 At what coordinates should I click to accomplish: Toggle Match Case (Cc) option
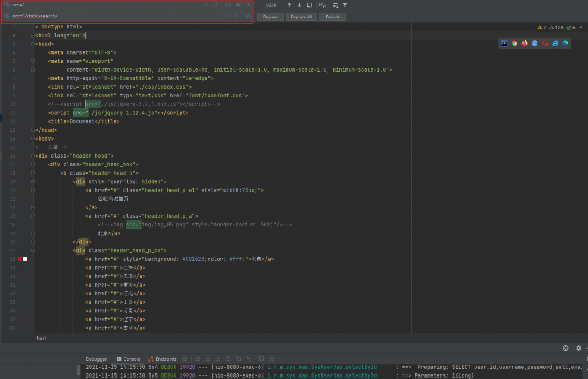pos(228,5)
